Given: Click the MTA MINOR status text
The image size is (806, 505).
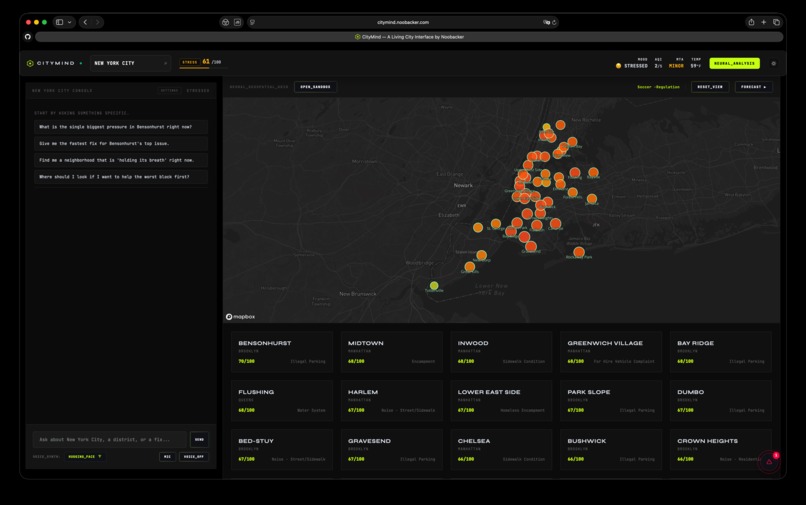Looking at the screenshot, I should coord(676,66).
